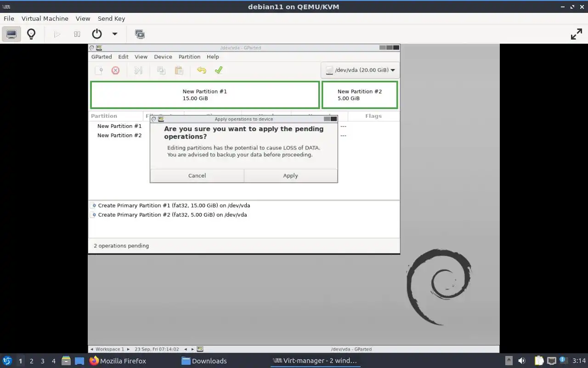Viewport: 588px width, 368px height.
Task: Select New Partition #2 graphical block
Action: [360, 95]
